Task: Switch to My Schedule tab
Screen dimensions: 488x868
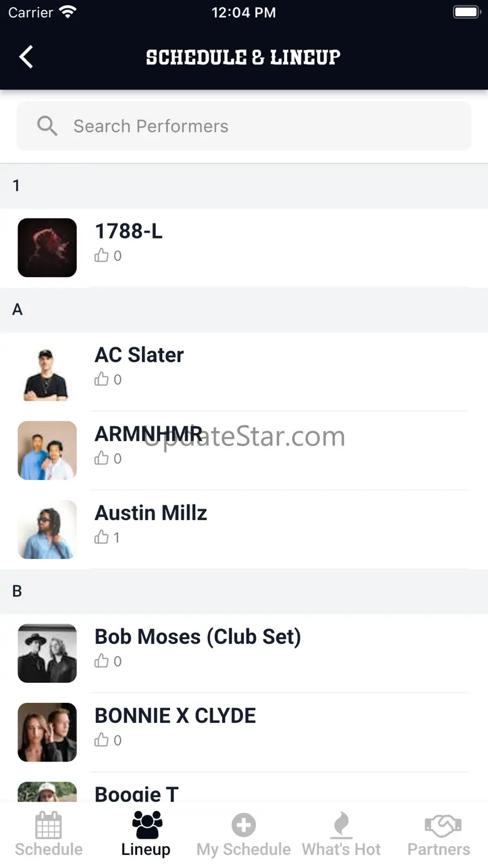Action: (x=243, y=834)
